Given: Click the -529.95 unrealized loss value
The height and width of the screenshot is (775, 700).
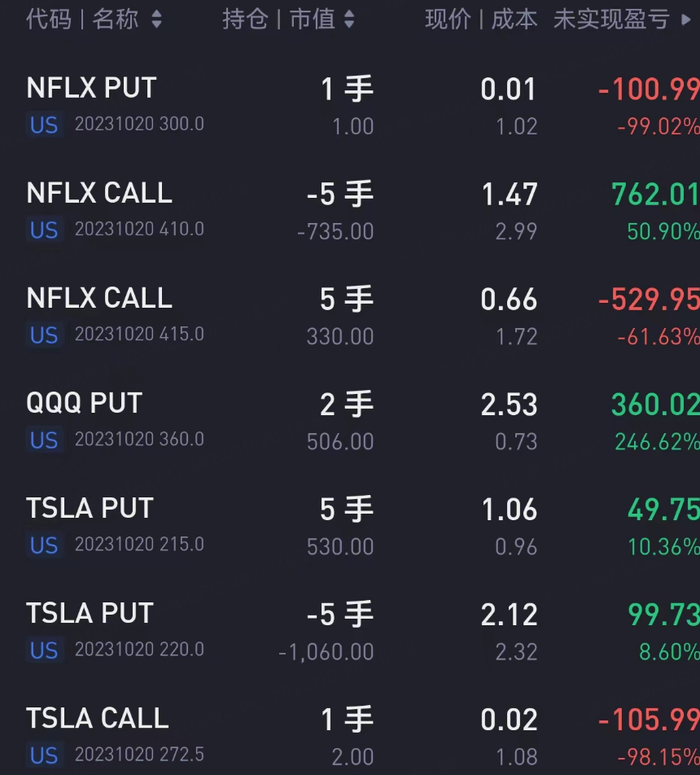Looking at the screenshot, I should (648, 300).
